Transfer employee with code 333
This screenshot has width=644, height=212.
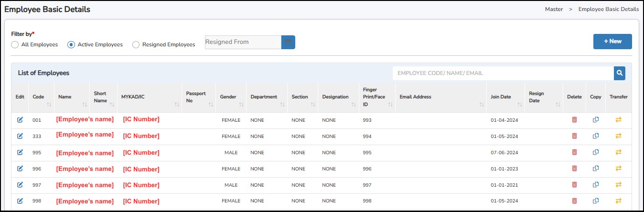(x=618, y=136)
